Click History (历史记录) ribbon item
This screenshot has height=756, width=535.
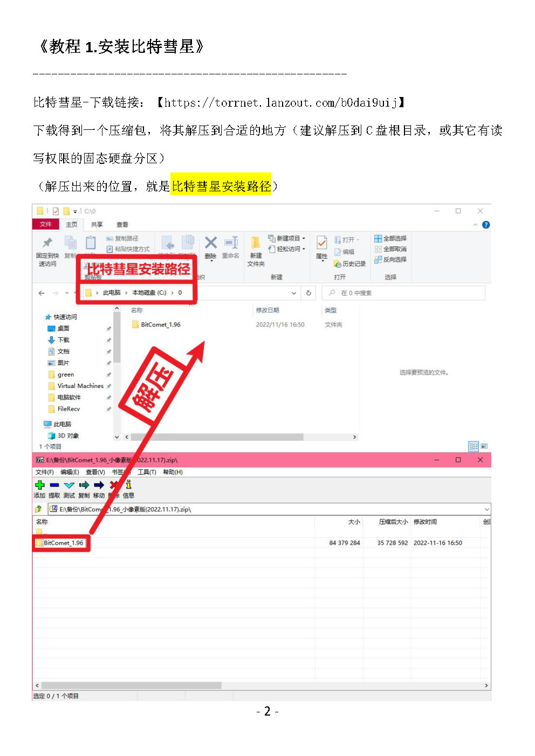350,263
